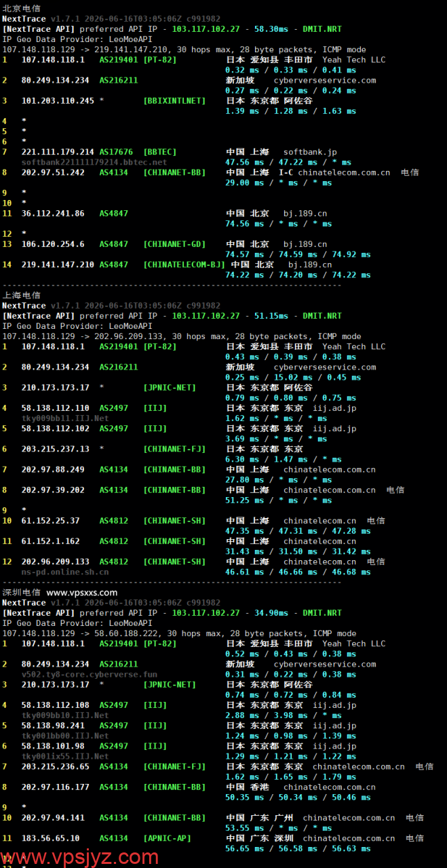The width and height of the screenshot is (447, 868).
Task: Click hop IP 203.215.236.65
Action: pos(56,766)
